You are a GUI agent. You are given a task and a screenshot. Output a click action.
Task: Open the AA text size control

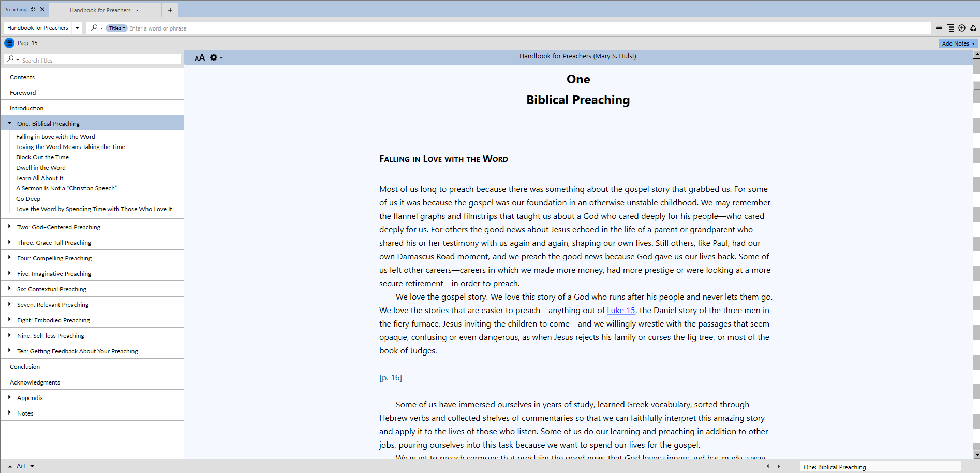click(x=200, y=57)
